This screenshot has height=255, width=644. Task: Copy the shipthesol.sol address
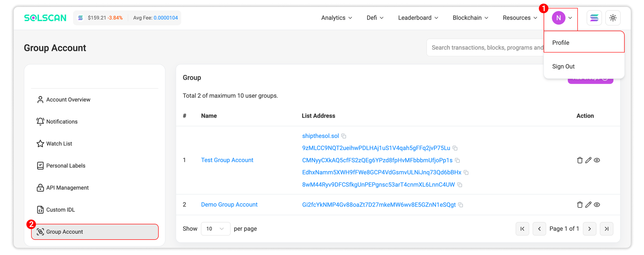coord(344,136)
